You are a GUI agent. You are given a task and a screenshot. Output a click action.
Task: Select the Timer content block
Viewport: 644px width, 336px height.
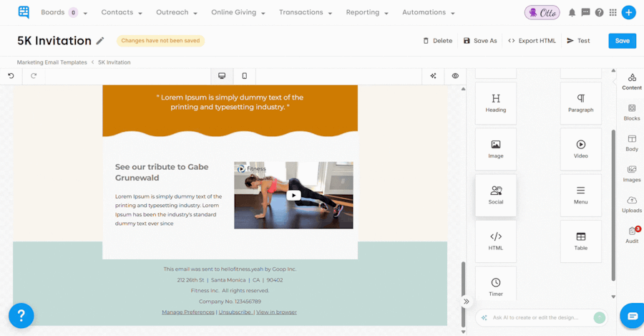tap(496, 284)
